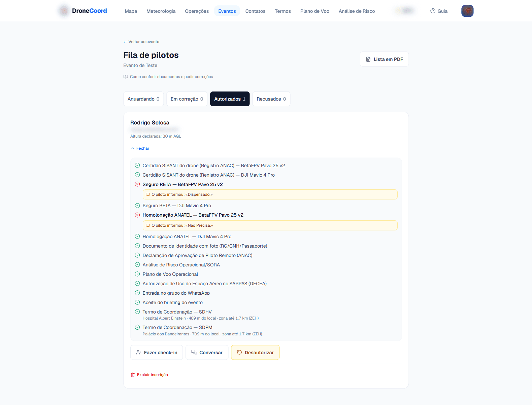The width and height of the screenshot is (532, 405).
Task: Click the red X icon for Seguro RETA BetaFPV
Action: pyautogui.click(x=137, y=184)
